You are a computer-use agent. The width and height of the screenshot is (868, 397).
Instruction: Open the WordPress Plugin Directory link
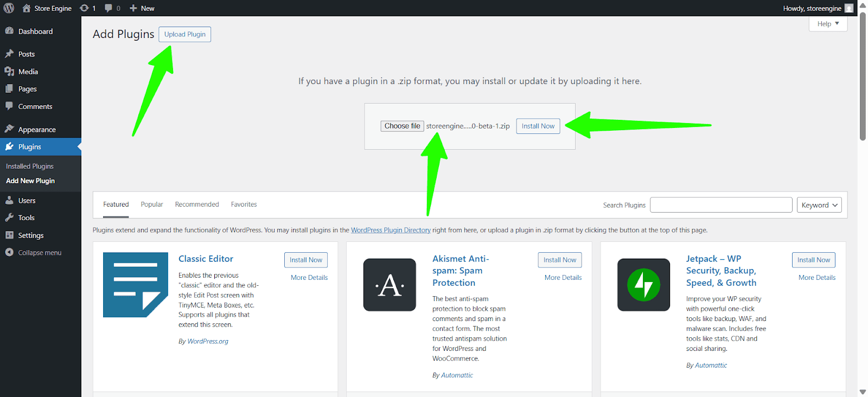391,230
